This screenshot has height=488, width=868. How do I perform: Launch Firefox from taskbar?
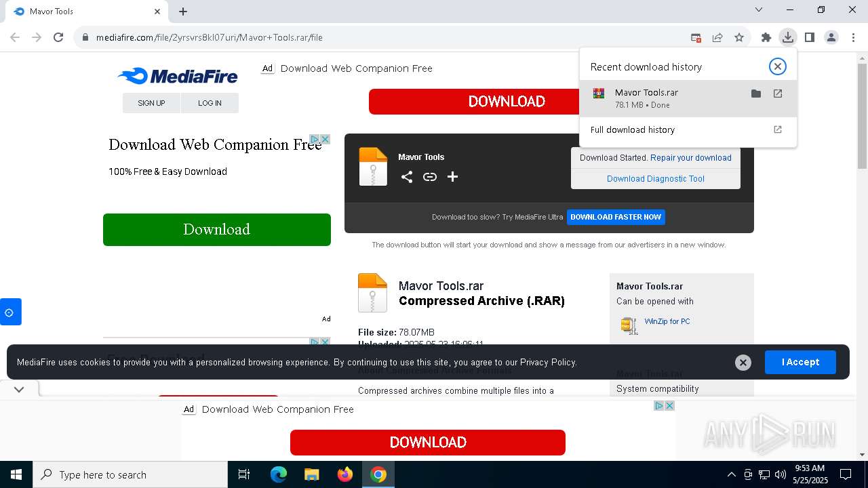pyautogui.click(x=345, y=474)
